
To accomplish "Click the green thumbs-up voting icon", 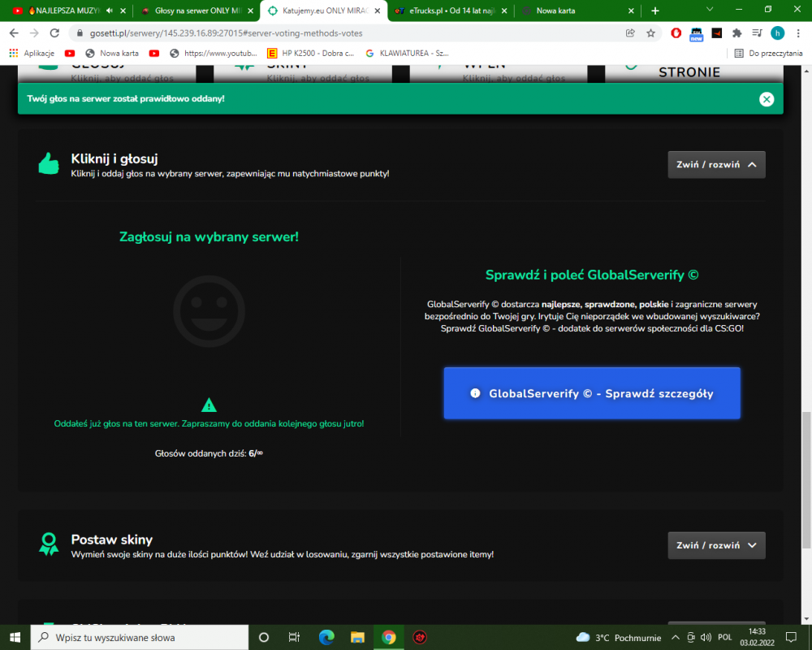I will (x=49, y=163).
